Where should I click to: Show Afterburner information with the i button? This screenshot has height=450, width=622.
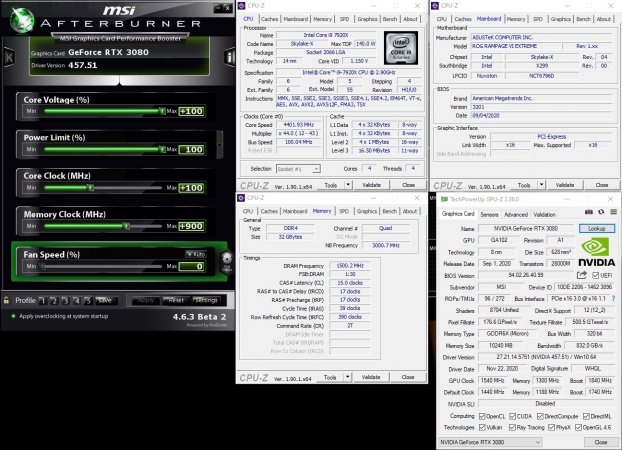coord(230,57)
